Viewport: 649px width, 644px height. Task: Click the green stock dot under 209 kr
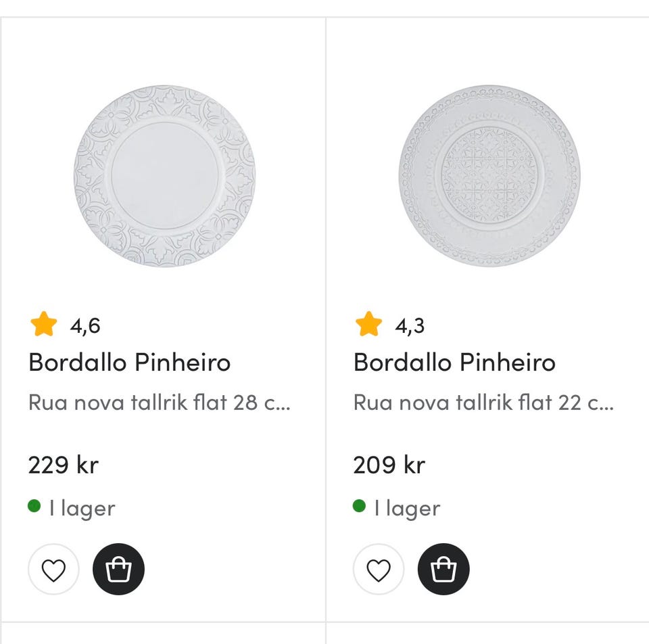coord(360,506)
